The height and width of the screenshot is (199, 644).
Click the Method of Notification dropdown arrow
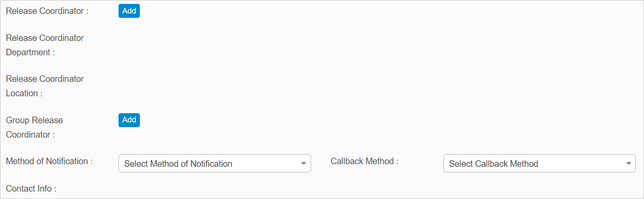click(x=304, y=164)
